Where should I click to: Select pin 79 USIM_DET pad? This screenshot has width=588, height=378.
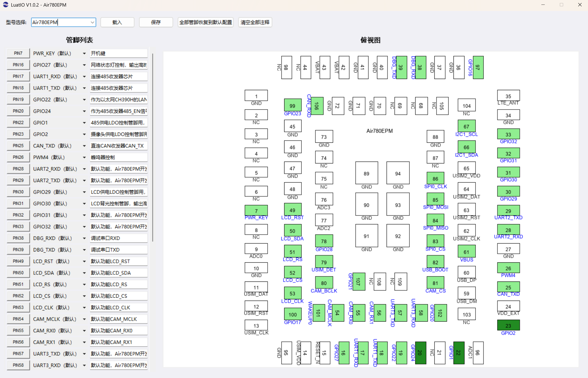pos(324,262)
